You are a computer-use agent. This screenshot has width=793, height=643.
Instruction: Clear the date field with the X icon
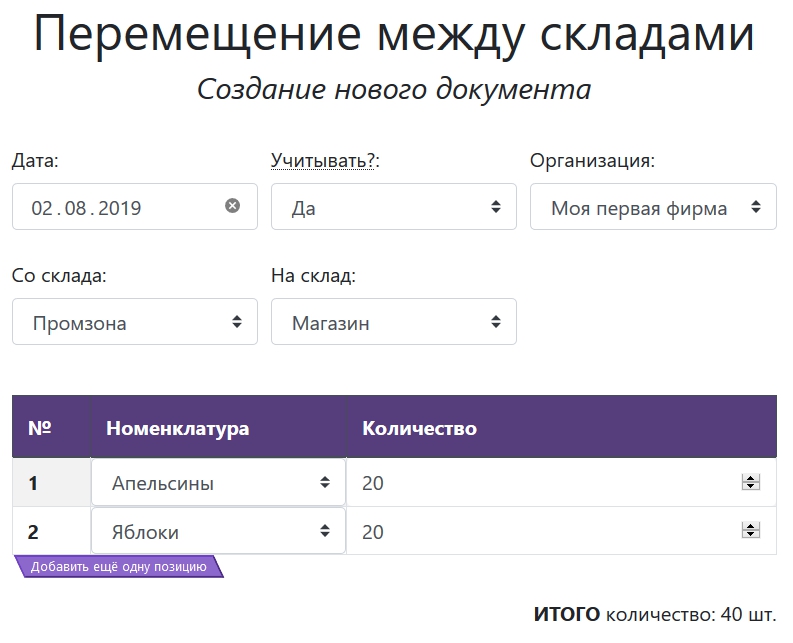click(232, 206)
